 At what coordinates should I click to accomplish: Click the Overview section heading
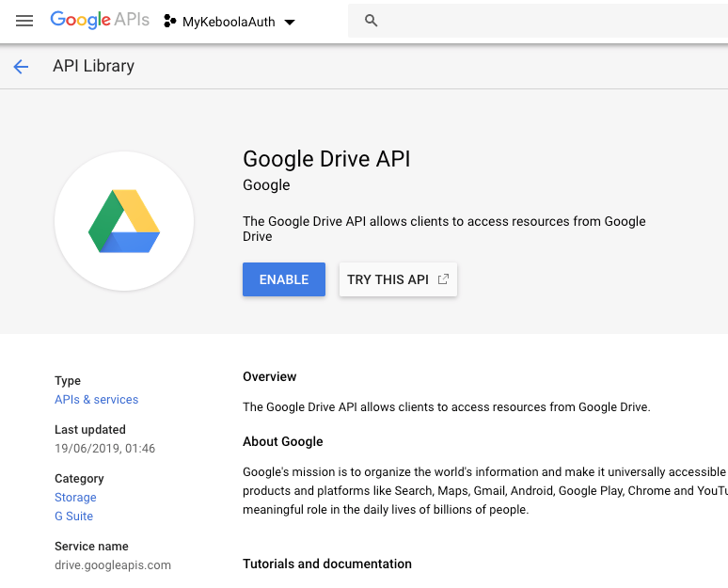[269, 376]
